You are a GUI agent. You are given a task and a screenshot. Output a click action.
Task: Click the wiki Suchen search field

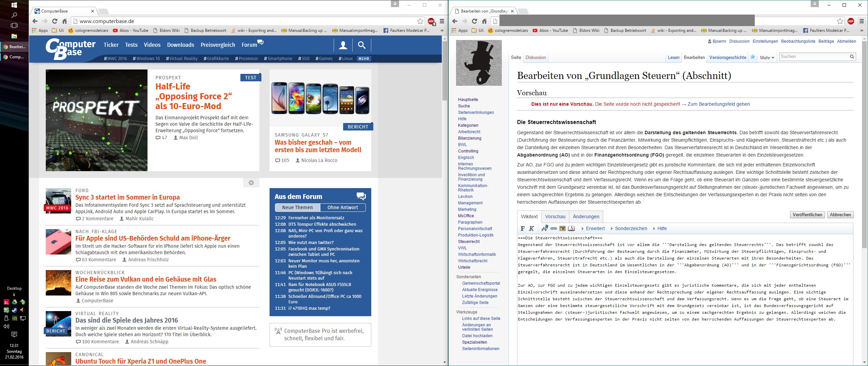point(813,57)
